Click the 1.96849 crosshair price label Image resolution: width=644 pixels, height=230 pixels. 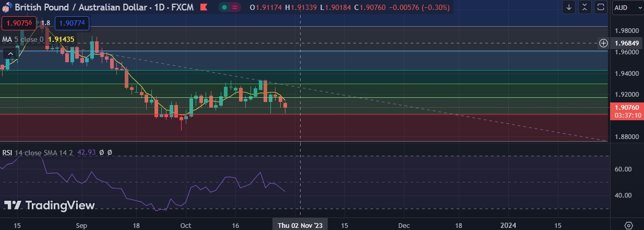[x=626, y=43]
